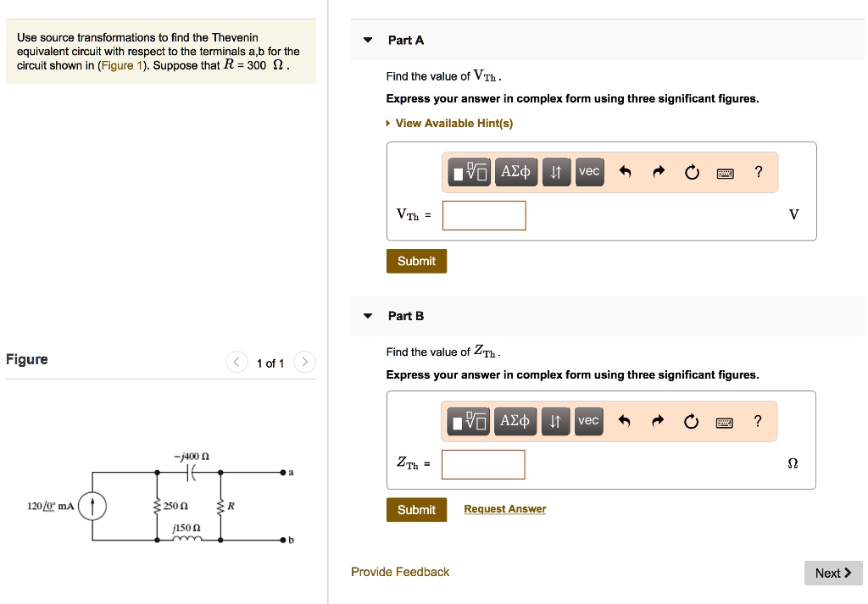
Task: Open the Provide Feedback link
Action: pos(400,572)
